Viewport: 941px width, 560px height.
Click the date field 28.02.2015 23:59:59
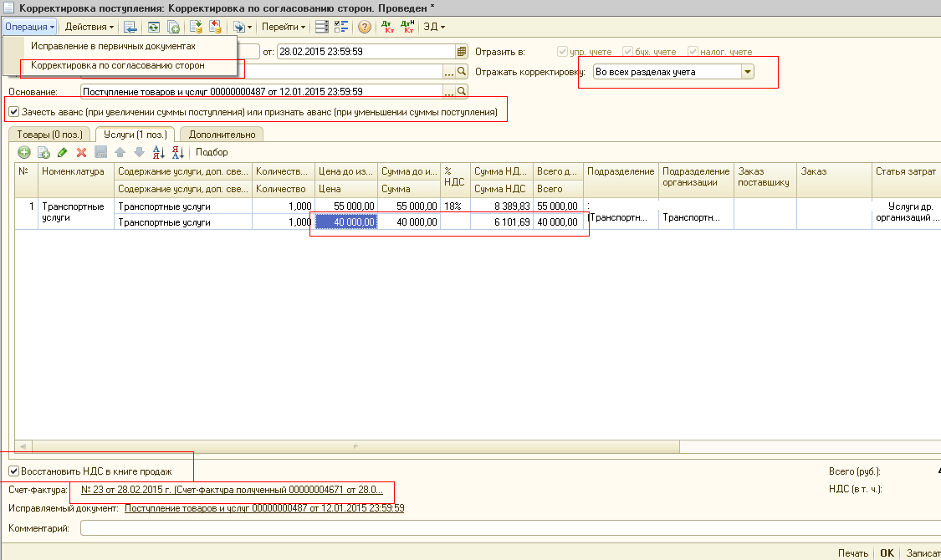pyautogui.click(x=366, y=52)
